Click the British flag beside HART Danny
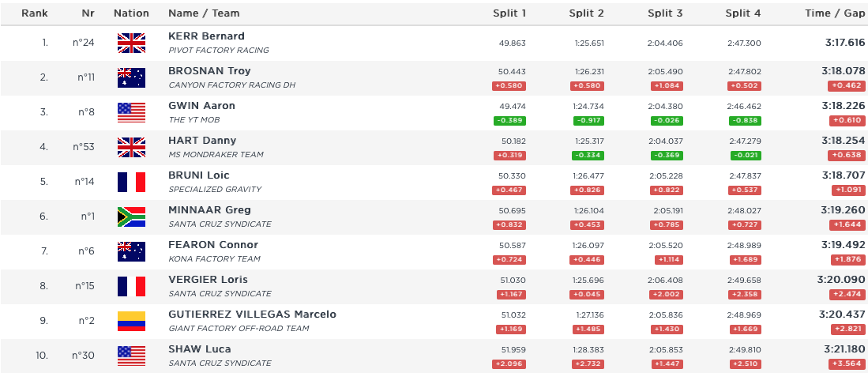The width and height of the screenshot is (868, 373). (131, 147)
